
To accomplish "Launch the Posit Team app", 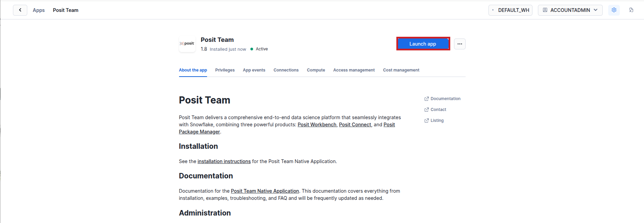I will coord(423,44).
